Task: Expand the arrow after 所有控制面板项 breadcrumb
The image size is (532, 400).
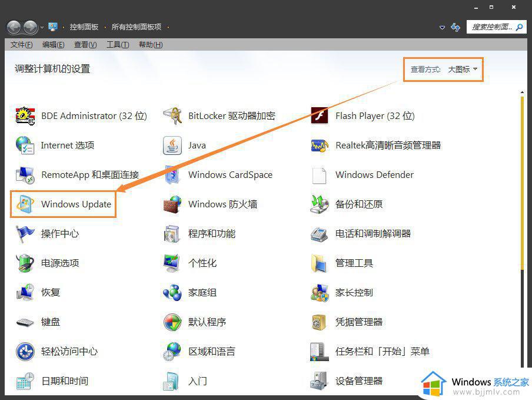Action: click(168, 27)
